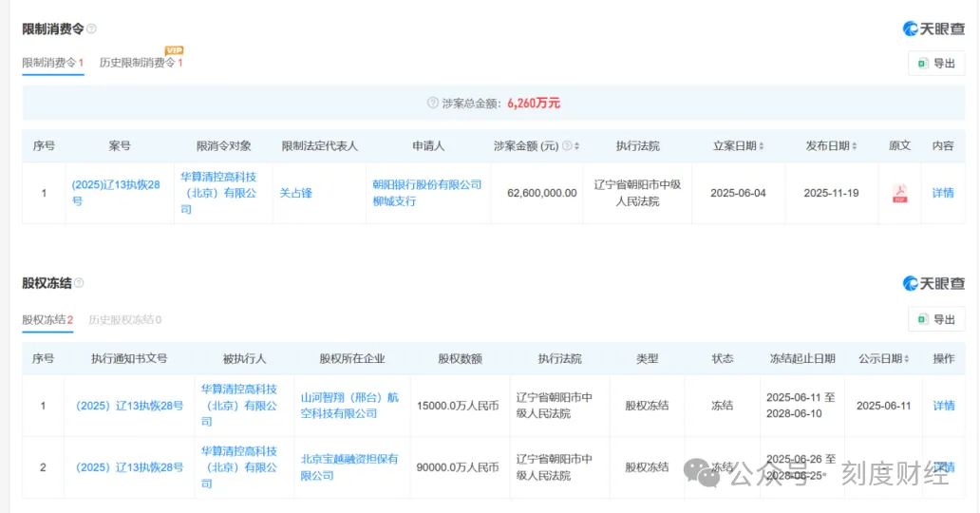This screenshot has width=980, height=513.
Task: Click 被执行人 column header
Action: tap(244, 358)
